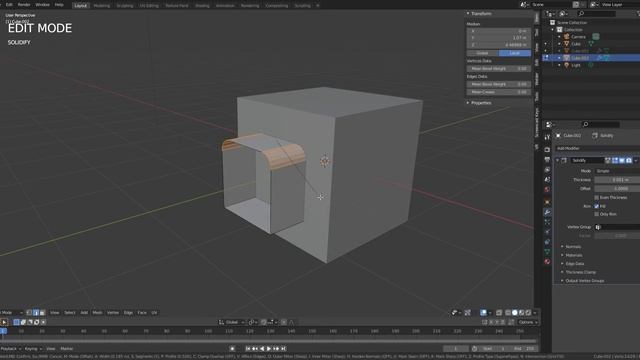Switch to vertex select mode
This screenshot has height=360, width=640.
click(x=29, y=313)
